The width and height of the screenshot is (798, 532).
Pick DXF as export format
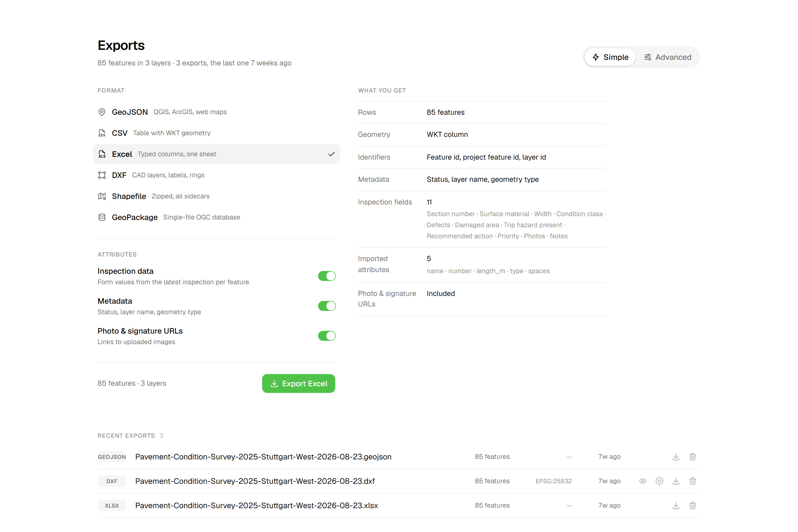pos(216,175)
